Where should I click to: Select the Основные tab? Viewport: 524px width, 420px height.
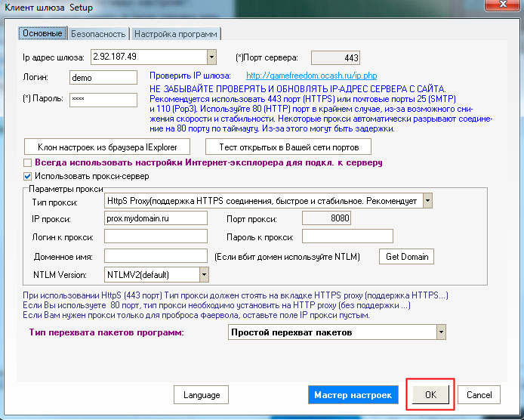[x=42, y=34]
